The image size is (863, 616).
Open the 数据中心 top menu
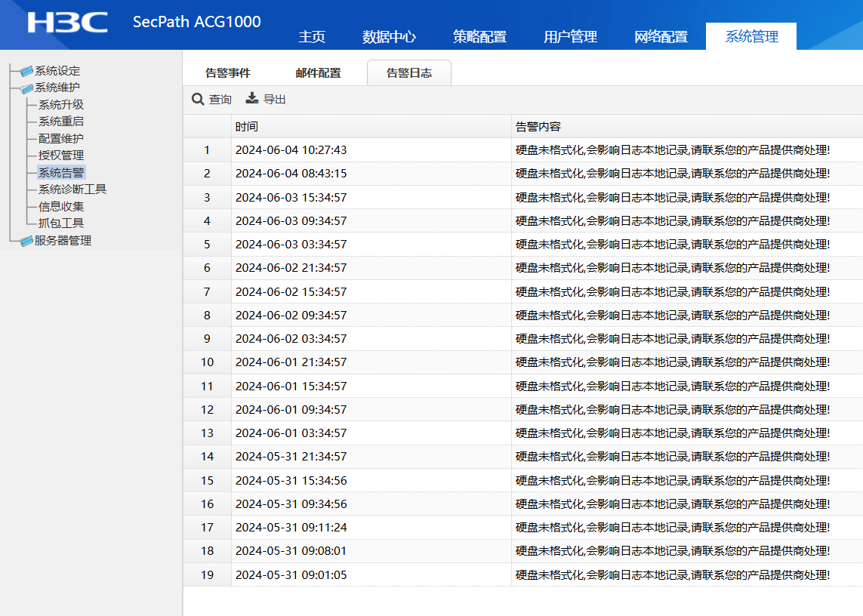click(x=389, y=37)
